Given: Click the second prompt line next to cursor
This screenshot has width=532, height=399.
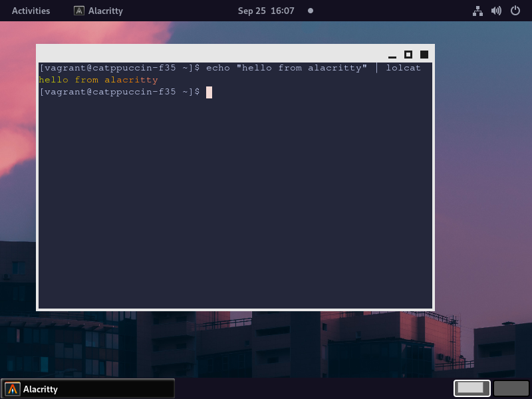Looking at the screenshot, I should pos(120,92).
